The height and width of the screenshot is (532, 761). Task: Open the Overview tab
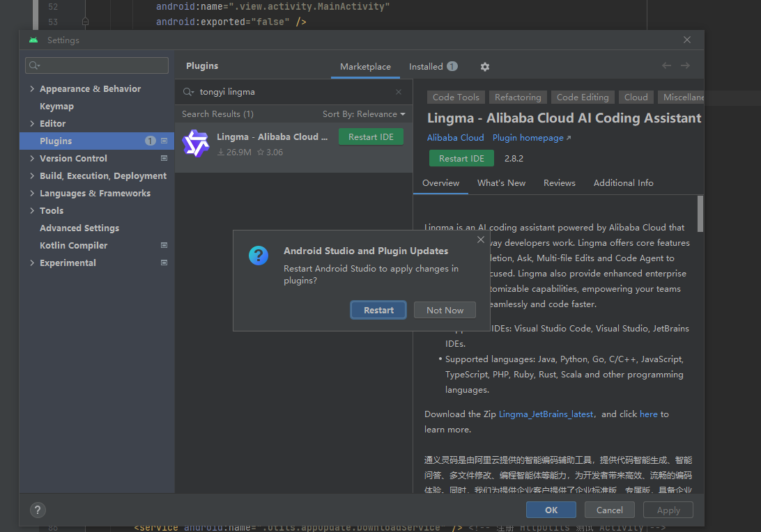[x=440, y=183]
